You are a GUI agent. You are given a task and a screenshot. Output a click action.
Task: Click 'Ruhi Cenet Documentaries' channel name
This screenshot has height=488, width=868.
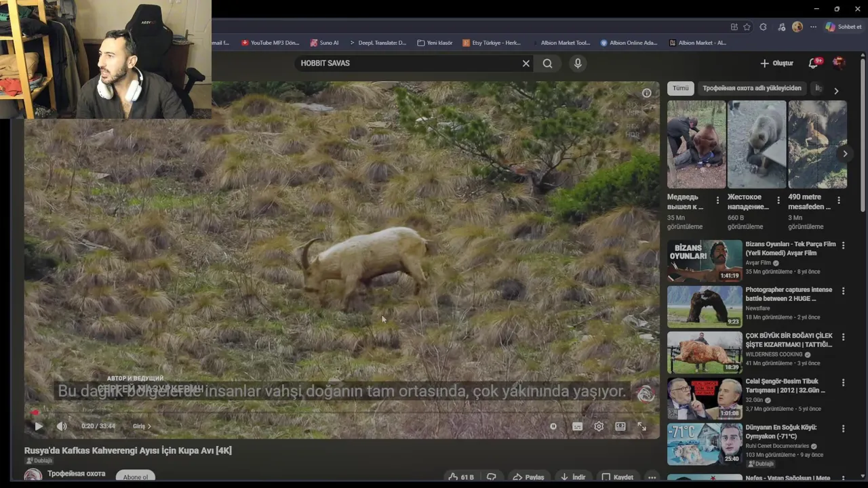click(777, 446)
